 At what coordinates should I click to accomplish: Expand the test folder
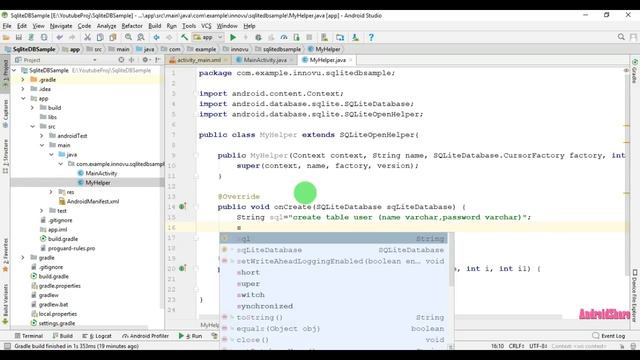42,211
